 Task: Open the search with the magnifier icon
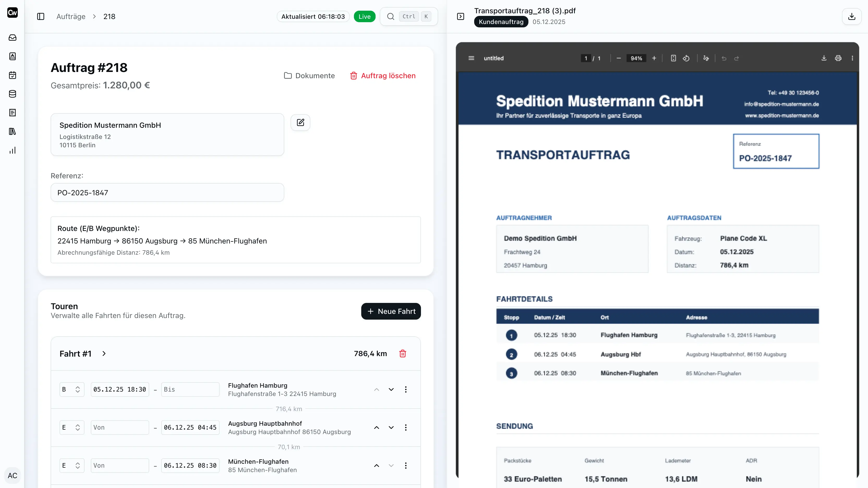(x=390, y=16)
